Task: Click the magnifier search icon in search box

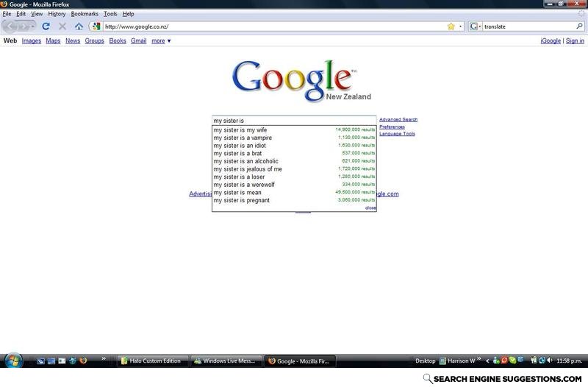Action: pos(579,26)
